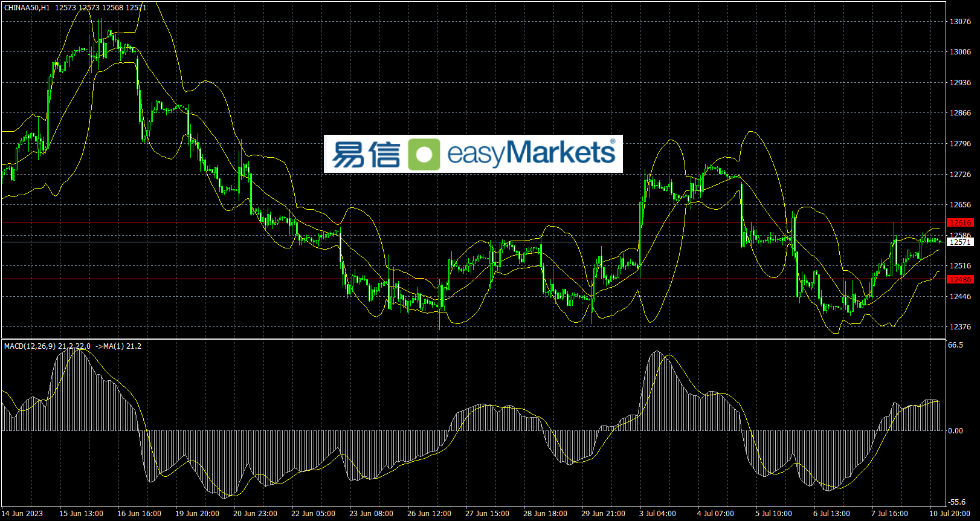Click the 26 Jun 12:00 time label

[x=429, y=514]
